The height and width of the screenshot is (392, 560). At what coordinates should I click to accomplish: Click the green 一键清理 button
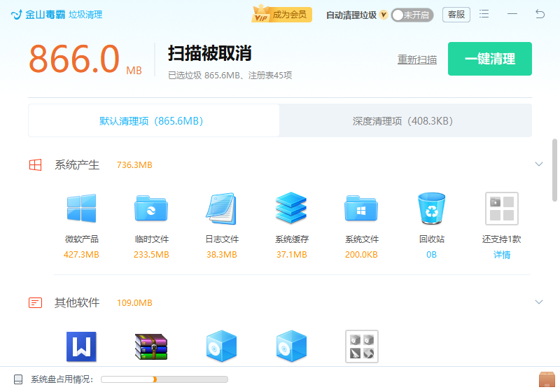(x=489, y=59)
